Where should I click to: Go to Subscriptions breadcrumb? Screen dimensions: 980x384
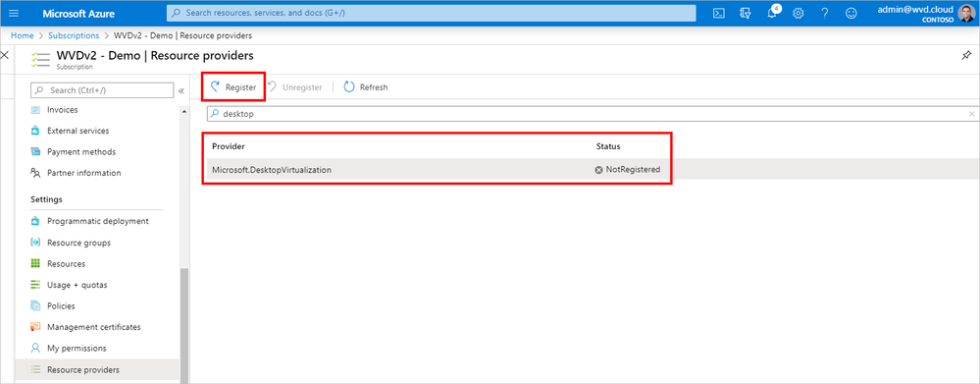pos(74,35)
